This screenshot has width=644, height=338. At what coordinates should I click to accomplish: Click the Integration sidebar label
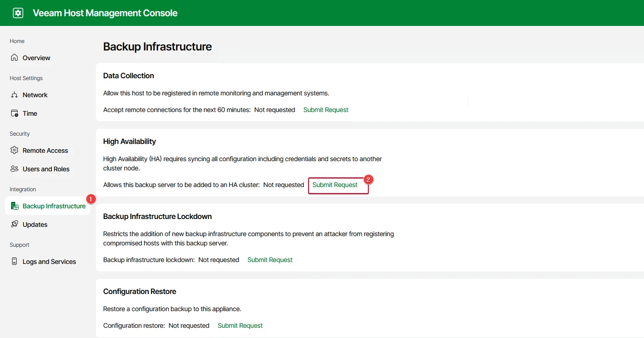click(23, 189)
